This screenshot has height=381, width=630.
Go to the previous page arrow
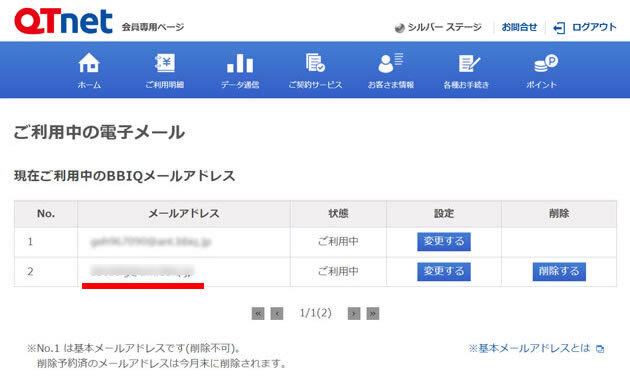pos(277,313)
